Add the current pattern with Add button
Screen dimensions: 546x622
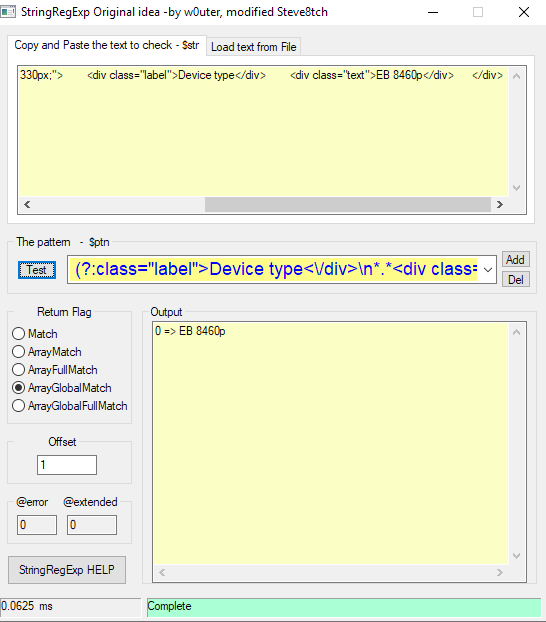click(x=515, y=260)
